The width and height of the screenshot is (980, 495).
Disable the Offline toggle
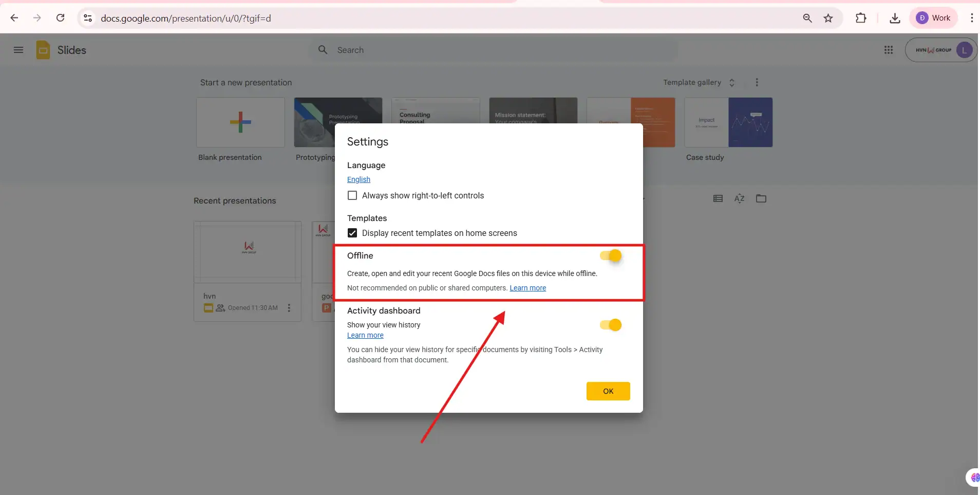612,256
